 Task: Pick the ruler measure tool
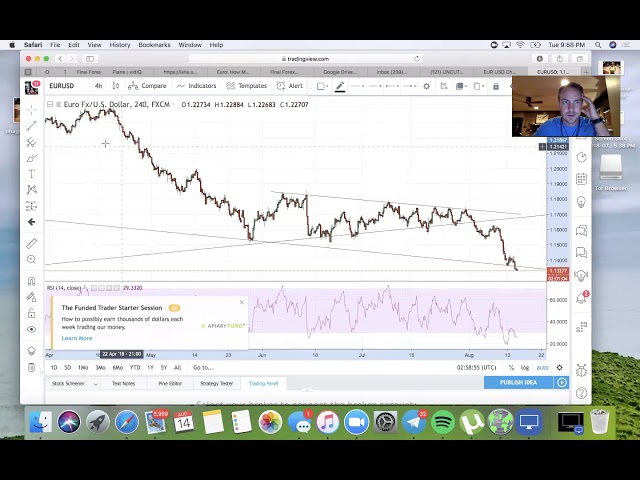pos(32,243)
